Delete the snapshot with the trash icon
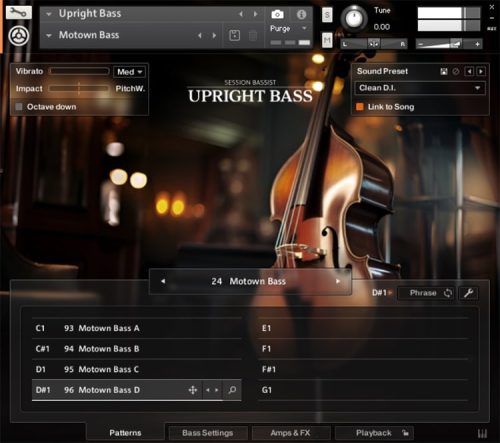Viewport: 500px width, 443px height. pyautogui.click(x=253, y=35)
